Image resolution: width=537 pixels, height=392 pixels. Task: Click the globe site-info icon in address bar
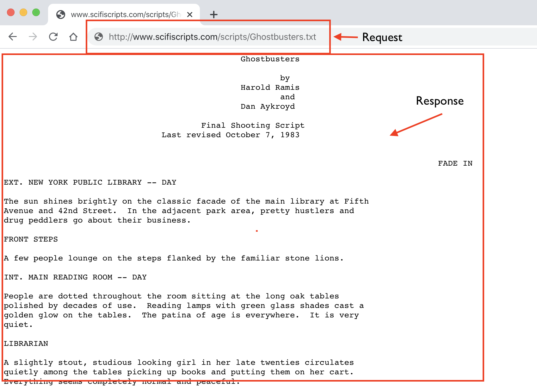coord(99,37)
